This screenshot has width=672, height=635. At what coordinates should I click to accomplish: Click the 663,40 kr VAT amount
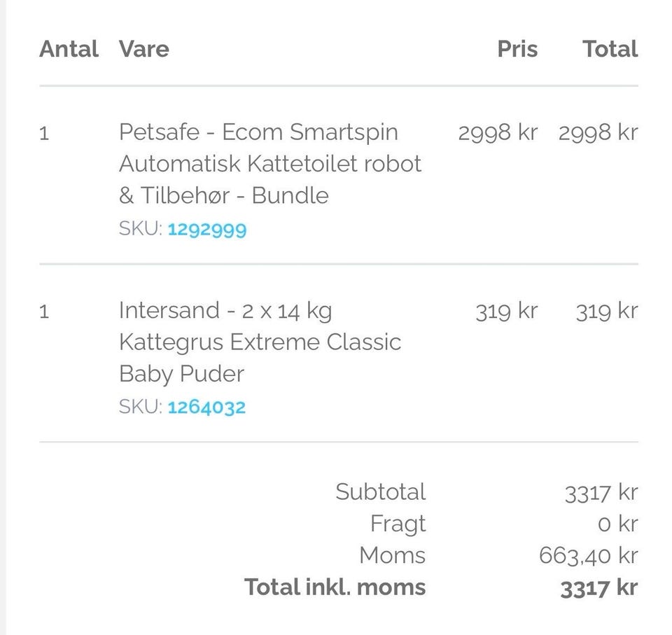[588, 556]
